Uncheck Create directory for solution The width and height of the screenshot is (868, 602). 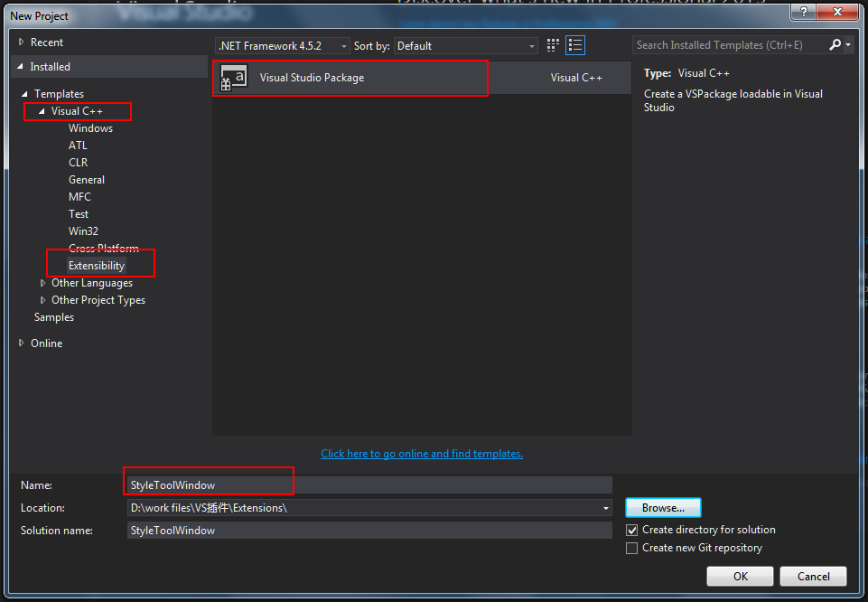(632, 530)
